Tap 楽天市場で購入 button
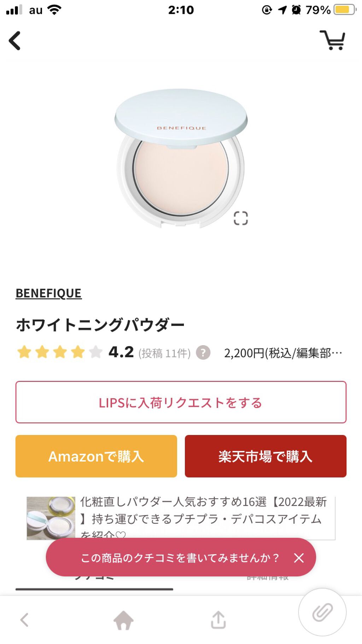Screen dimensions: 362x644 point(265,456)
